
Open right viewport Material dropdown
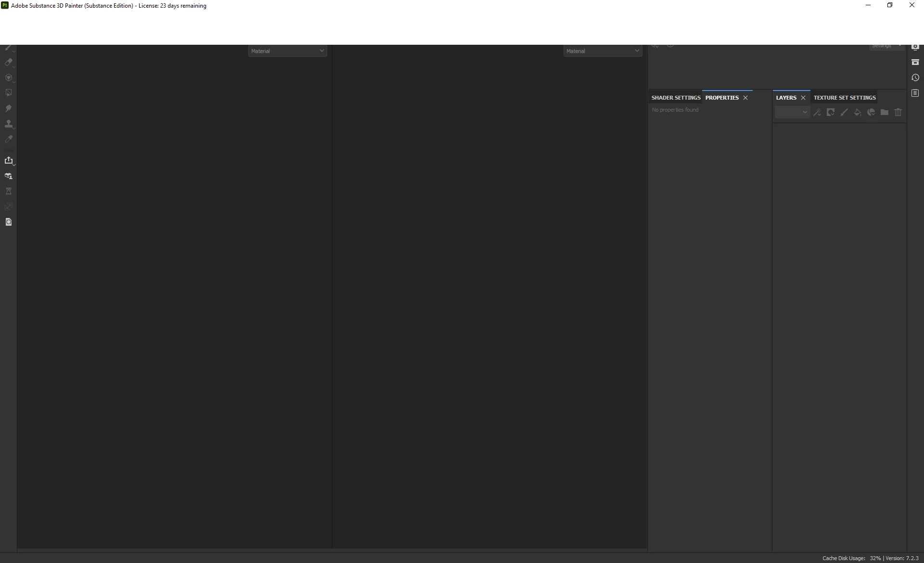(603, 51)
